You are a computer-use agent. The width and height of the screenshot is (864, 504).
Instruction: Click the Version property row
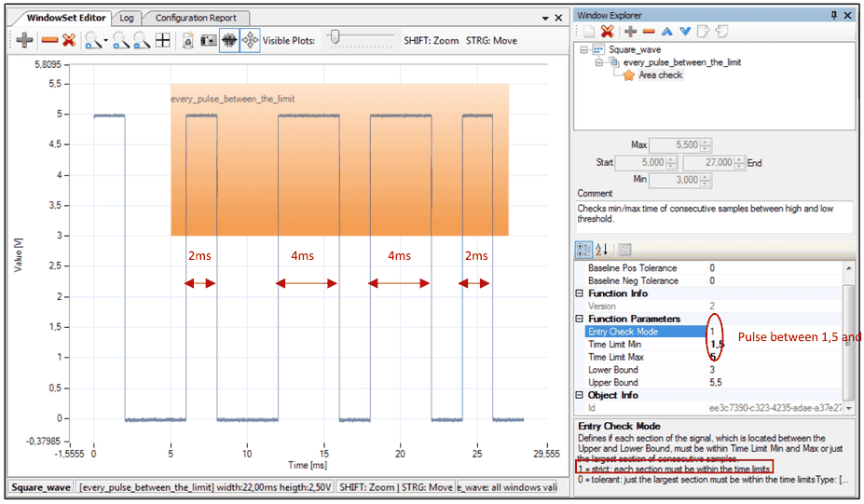714,306
